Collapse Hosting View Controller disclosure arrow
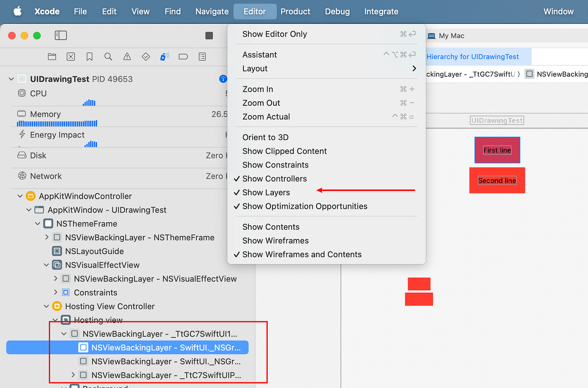Viewport: 588px width, 388px height. pos(47,306)
